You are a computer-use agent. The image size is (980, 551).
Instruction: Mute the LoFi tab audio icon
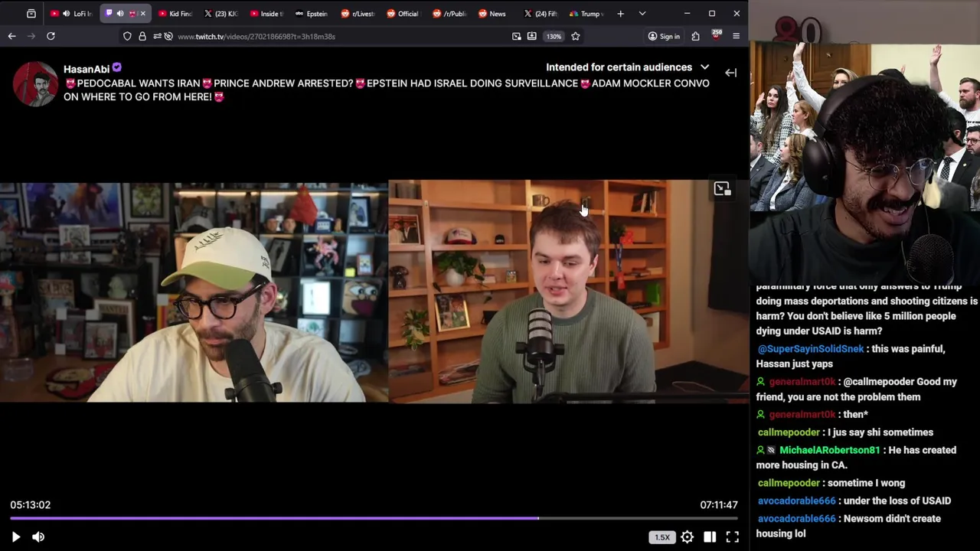tap(66, 14)
